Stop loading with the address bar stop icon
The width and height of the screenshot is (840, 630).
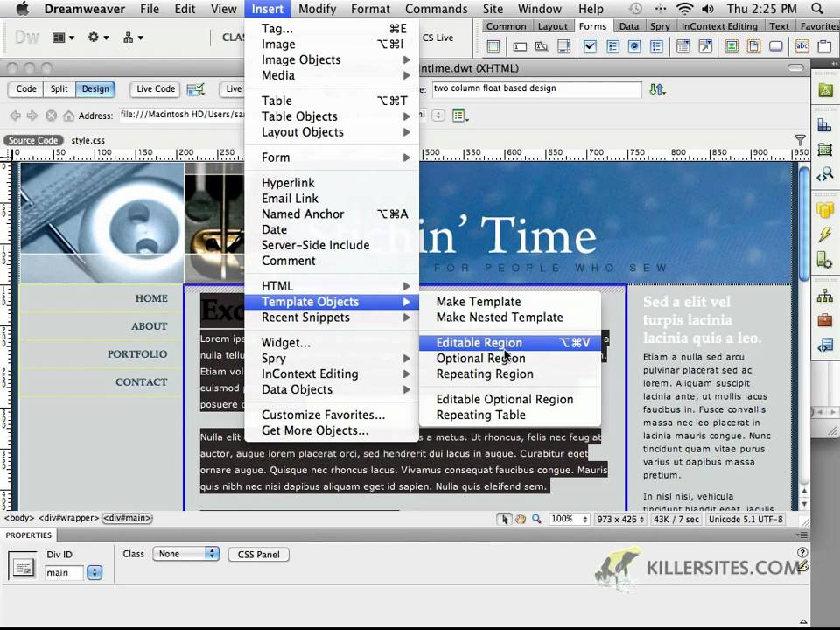(51, 115)
